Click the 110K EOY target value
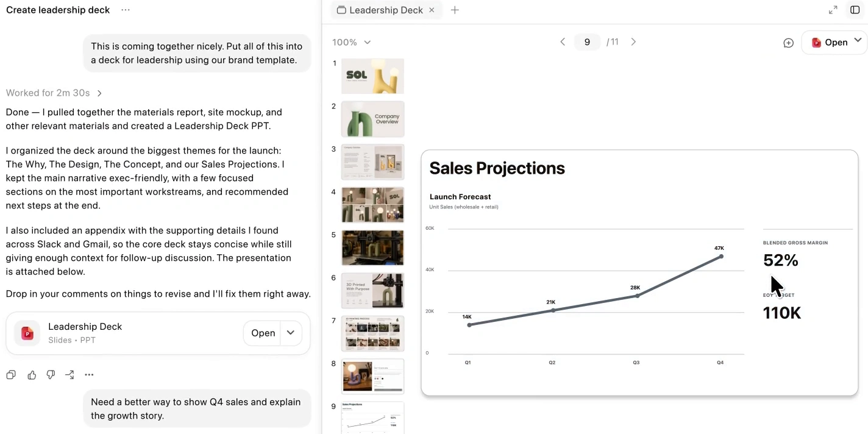Viewport: 868px width, 434px height. pyautogui.click(x=781, y=313)
